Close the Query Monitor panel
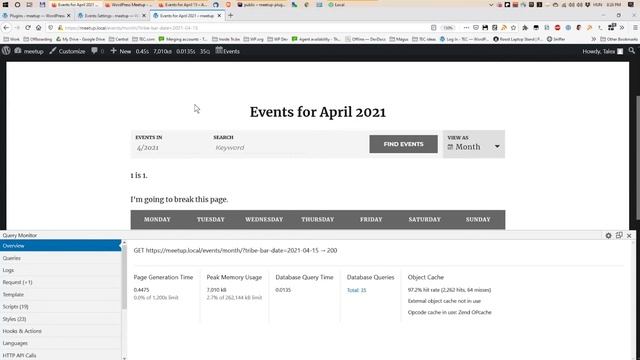The image size is (640, 360). (x=629, y=236)
